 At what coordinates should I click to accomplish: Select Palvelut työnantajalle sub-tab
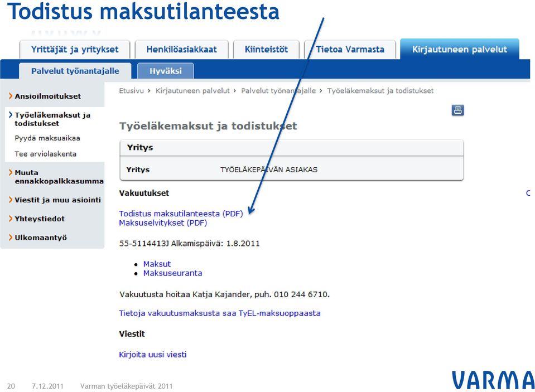coord(75,71)
